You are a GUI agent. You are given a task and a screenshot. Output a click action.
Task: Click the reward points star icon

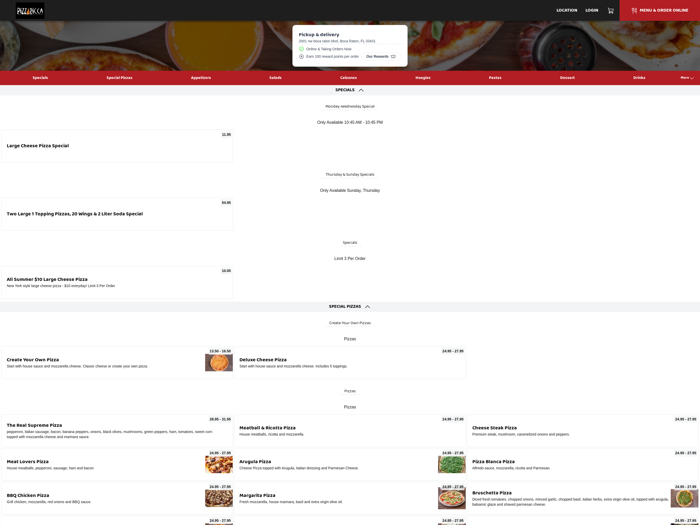coord(301,57)
